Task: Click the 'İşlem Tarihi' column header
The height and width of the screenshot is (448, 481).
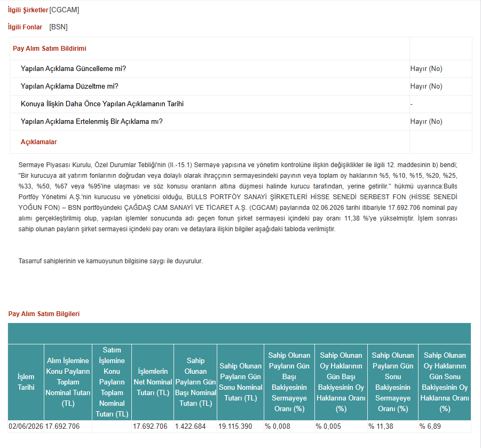Action: (26, 382)
